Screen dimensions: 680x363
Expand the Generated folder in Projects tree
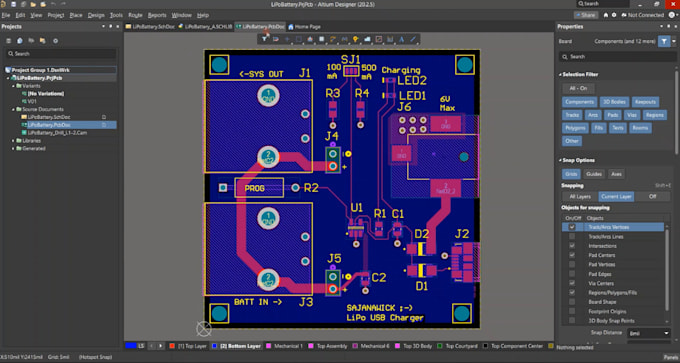(x=13, y=149)
